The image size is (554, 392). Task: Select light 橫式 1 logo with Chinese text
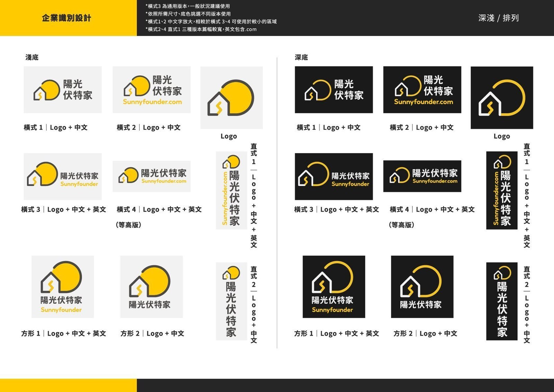[63, 90]
